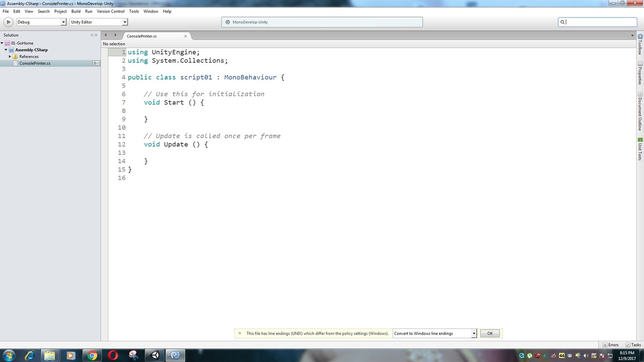
Task: Click the No selection breadcrumb
Action: [x=114, y=44]
